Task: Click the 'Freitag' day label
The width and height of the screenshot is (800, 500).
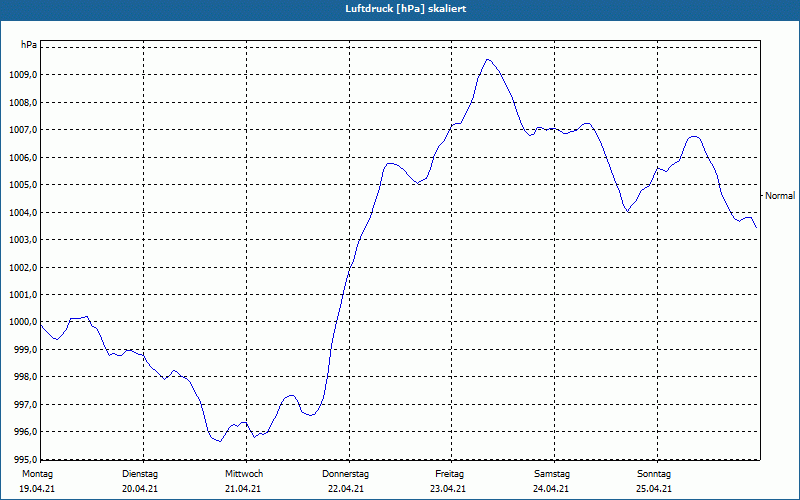Action: point(449,474)
